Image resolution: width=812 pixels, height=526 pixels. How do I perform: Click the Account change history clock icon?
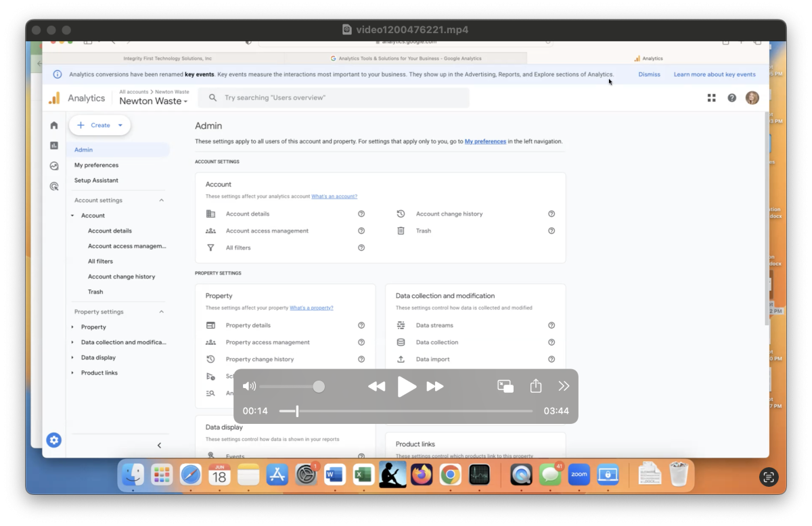point(400,213)
